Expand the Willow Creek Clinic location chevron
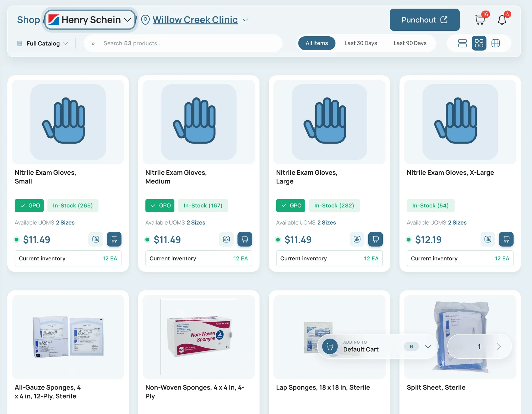Viewport: 532px width, 414px height. [245, 20]
